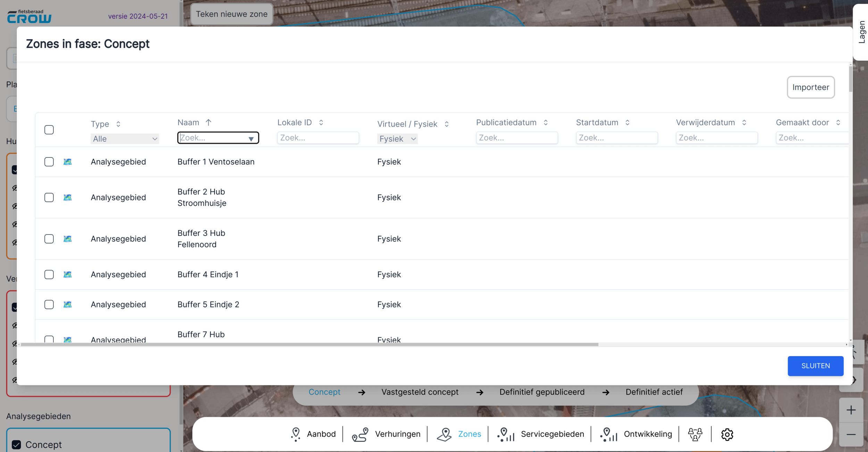Click map icon for Buffer 1 Ventoselaan

tap(67, 162)
